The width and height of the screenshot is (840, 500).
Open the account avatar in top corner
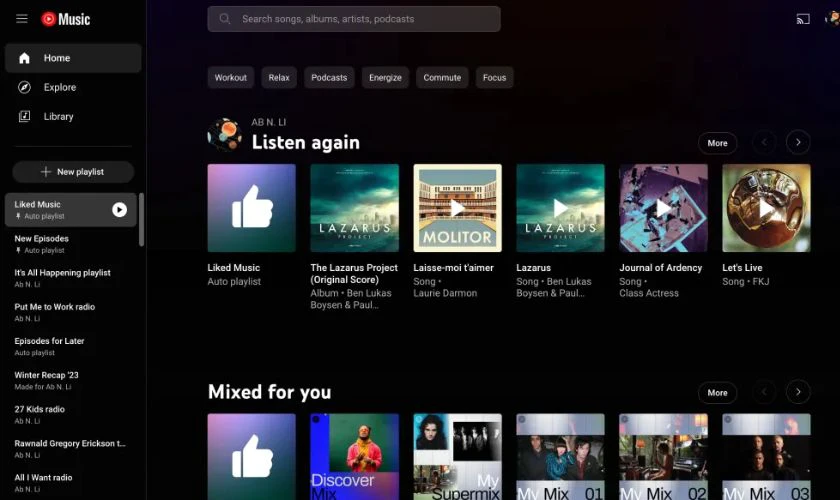click(x=833, y=19)
